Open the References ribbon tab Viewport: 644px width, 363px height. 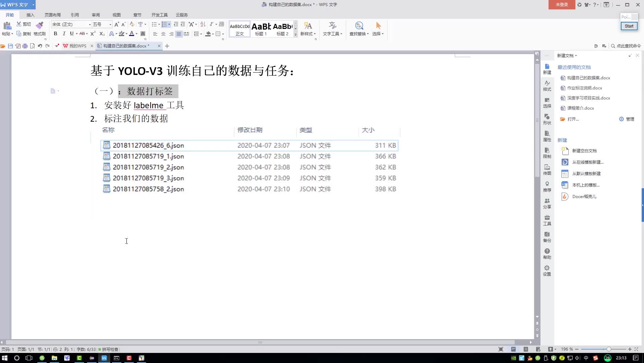(75, 15)
